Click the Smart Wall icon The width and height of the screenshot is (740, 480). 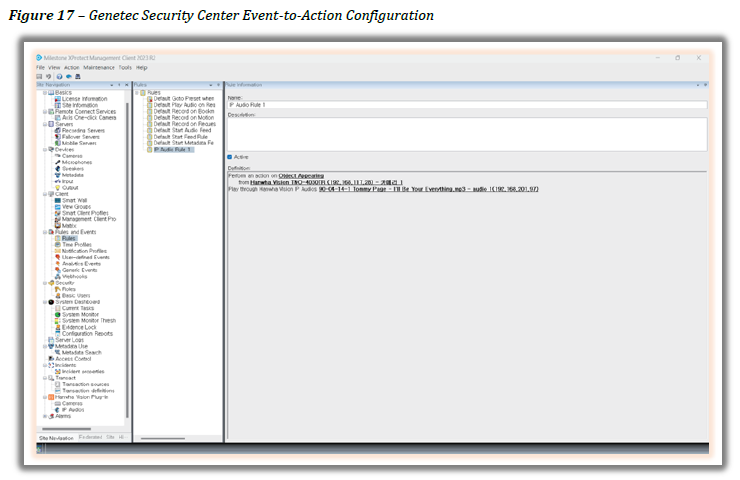(x=58, y=200)
